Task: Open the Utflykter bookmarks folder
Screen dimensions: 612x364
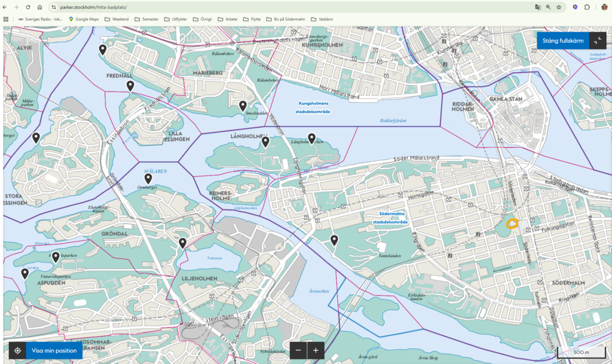Action: (176, 19)
